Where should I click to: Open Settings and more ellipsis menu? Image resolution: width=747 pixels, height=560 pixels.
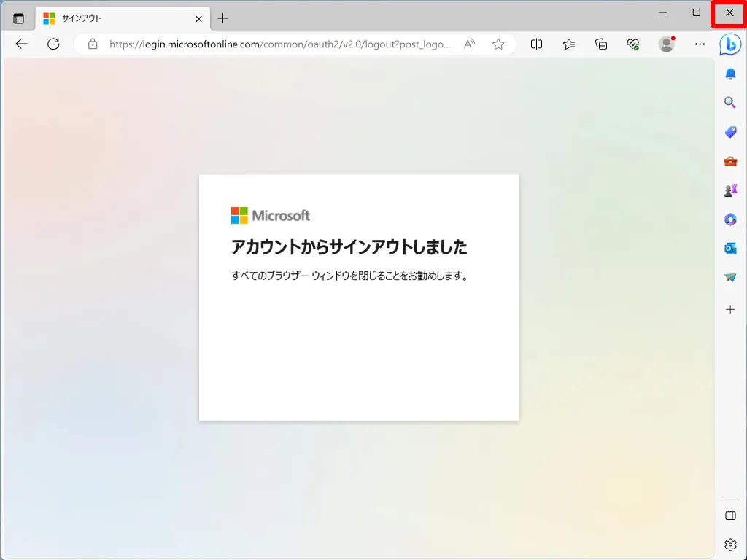[700, 44]
